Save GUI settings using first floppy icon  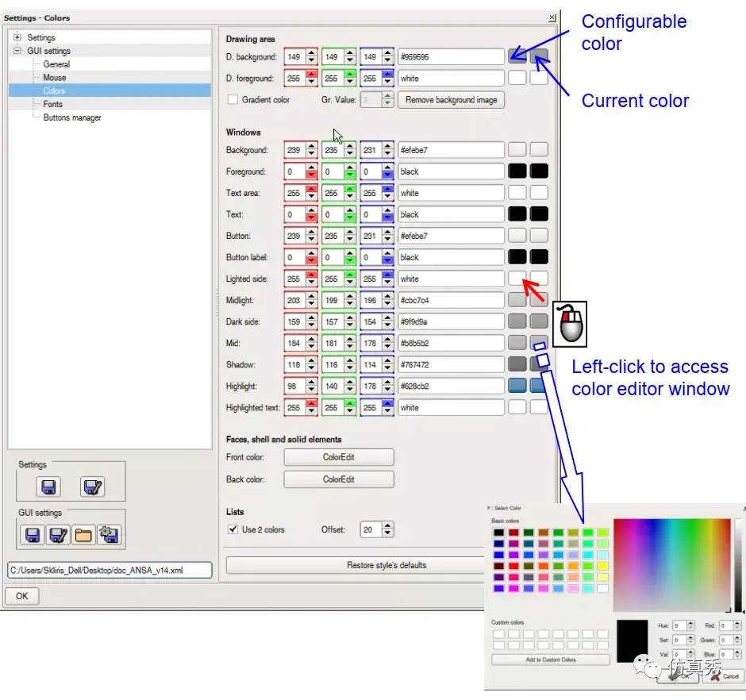click(33, 535)
